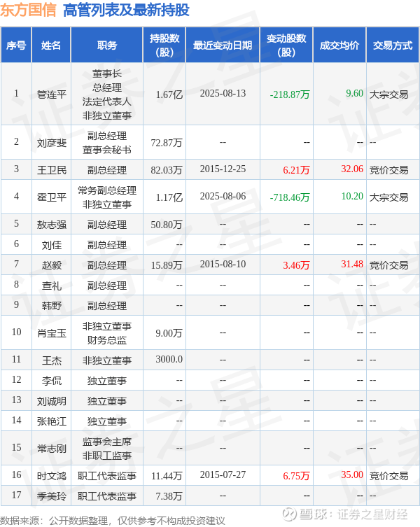Screen dimensions: 420x527
Task: Click the date 2015-12-25
Action: [x=223, y=169]
